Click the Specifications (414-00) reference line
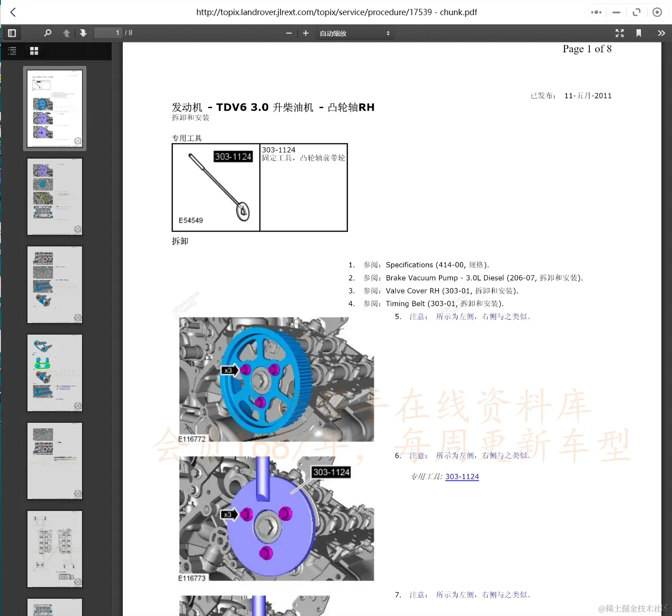The width and height of the screenshot is (672, 616). [426, 265]
